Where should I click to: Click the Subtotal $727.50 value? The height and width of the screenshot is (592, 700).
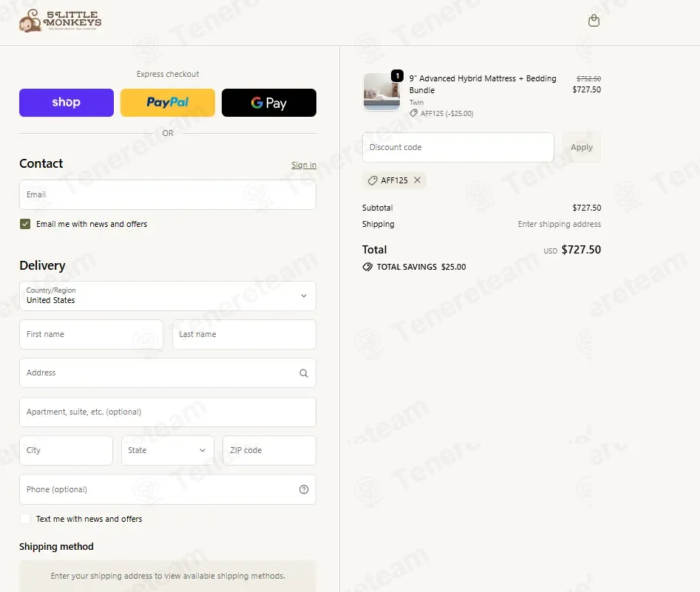(x=587, y=208)
